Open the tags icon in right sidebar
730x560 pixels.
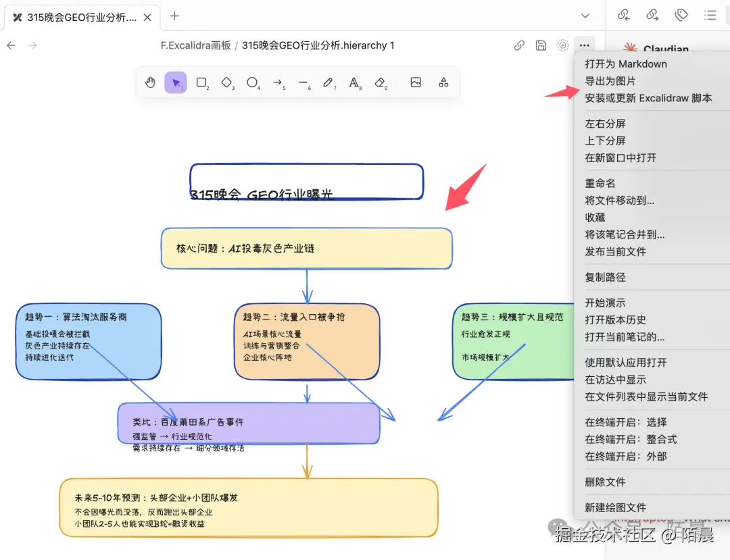click(x=681, y=16)
